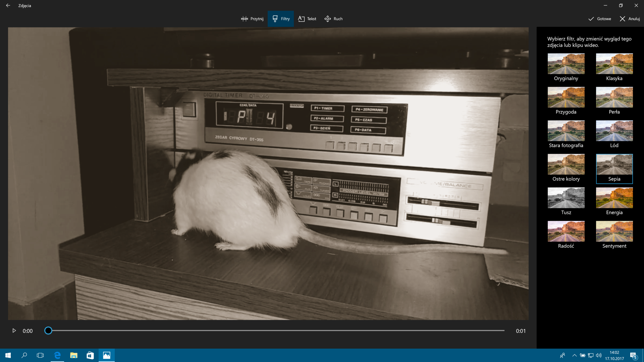644x362 pixels.
Task: Open the Action Center notifications icon
Action: click(x=633, y=355)
